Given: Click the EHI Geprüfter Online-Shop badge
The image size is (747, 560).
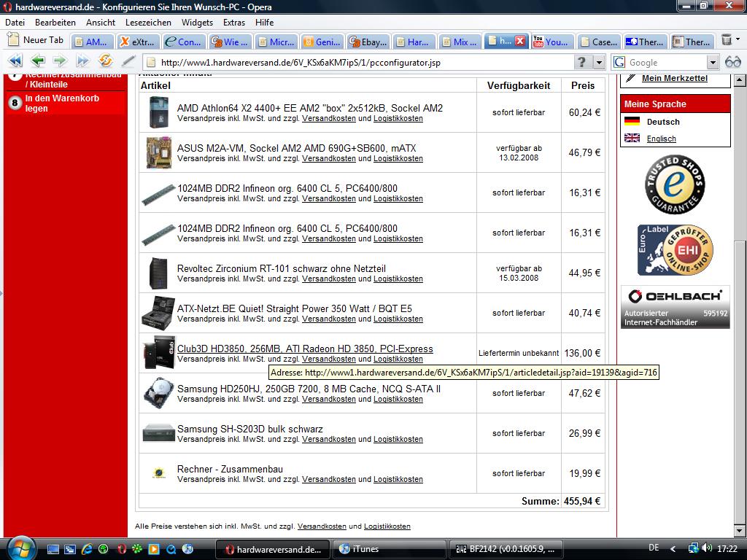Looking at the screenshot, I should pyautogui.click(x=675, y=250).
